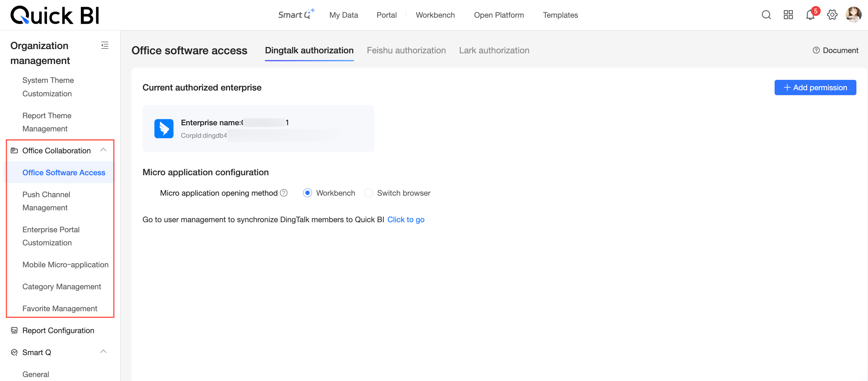Collapse the Office Collaboration section
Viewport: 868px width, 381px height.
click(x=103, y=150)
